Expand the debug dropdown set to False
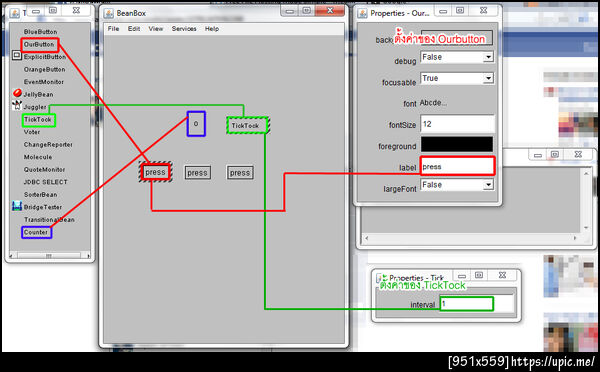The width and height of the screenshot is (600, 372). 488,57
